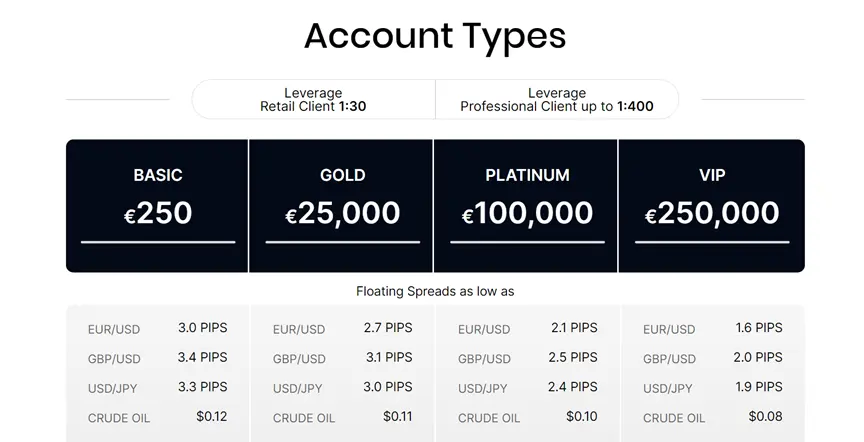Click Platinum CRUDE OIL $0.10 value
The height and width of the screenshot is (442, 864).
click(x=582, y=416)
